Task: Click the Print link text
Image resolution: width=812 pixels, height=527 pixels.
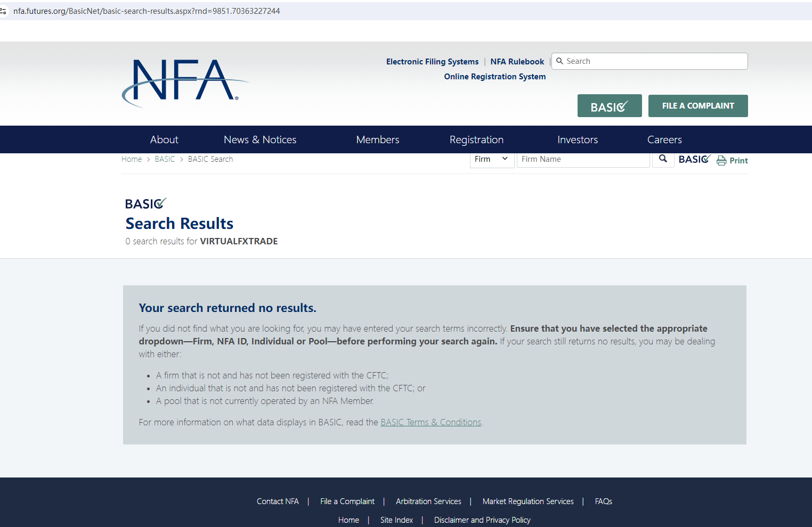Action: (x=738, y=161)
